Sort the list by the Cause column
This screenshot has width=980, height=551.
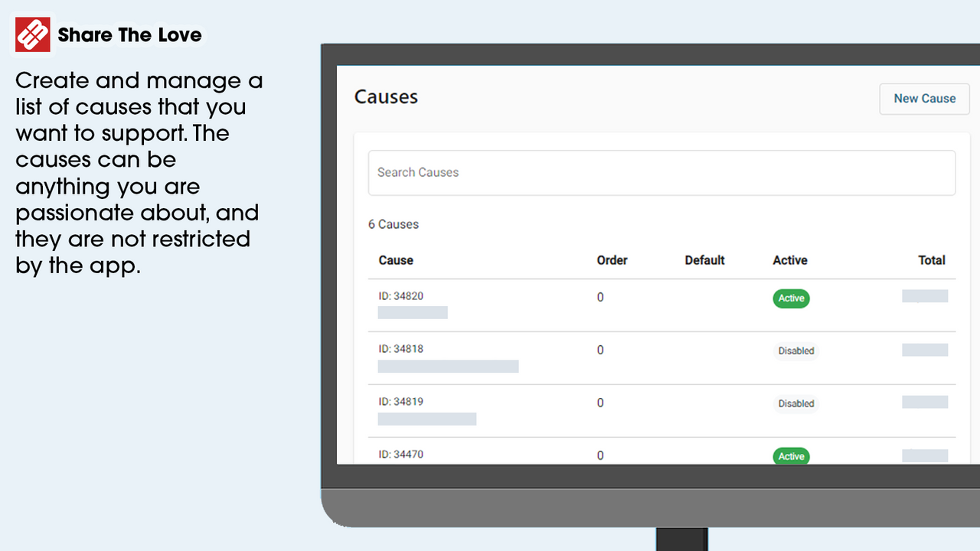(396, 260)
